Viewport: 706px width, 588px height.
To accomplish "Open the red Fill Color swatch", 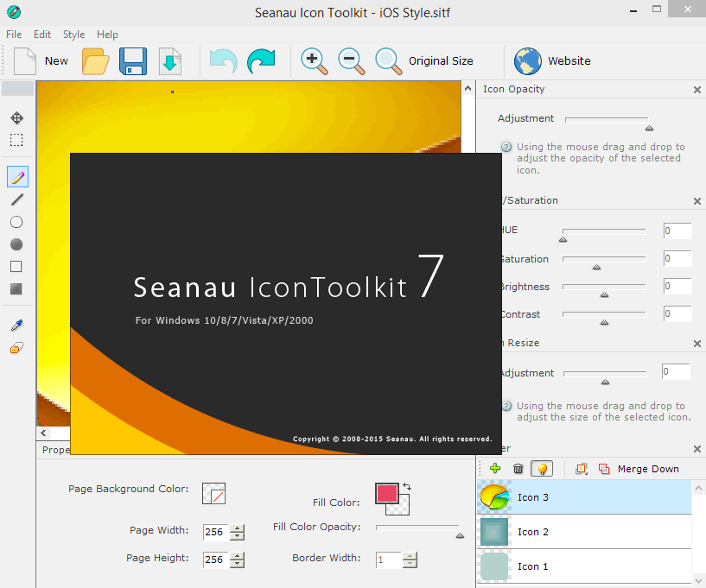I will pos(387,494).
